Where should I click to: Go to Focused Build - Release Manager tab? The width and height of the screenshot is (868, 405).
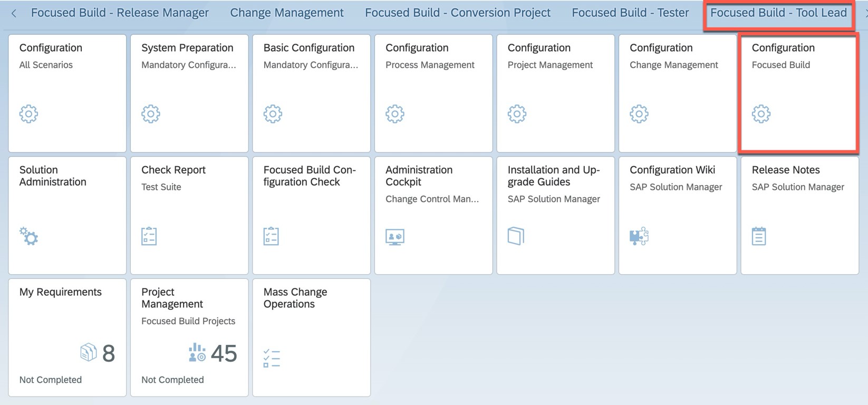[x=120, y=13]
